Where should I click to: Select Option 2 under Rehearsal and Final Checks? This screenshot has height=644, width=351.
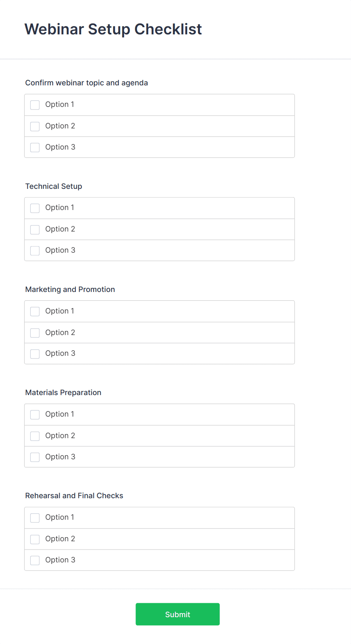click(35, 539)
